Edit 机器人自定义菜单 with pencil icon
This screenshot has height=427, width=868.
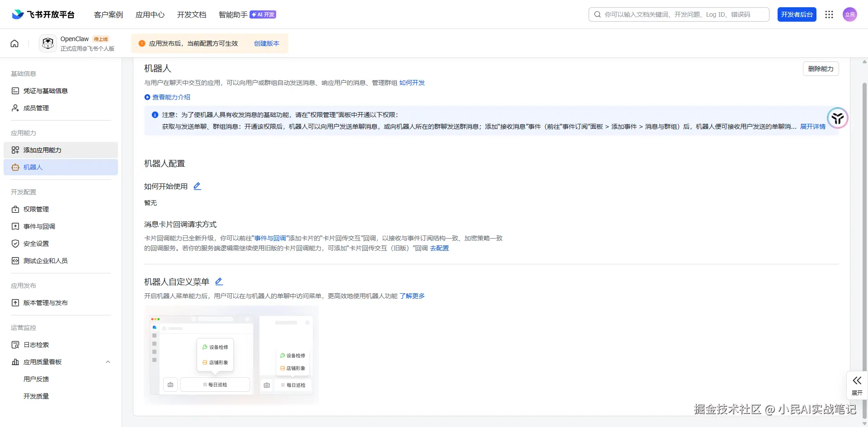pyautogui.click(x=219, y=282)
